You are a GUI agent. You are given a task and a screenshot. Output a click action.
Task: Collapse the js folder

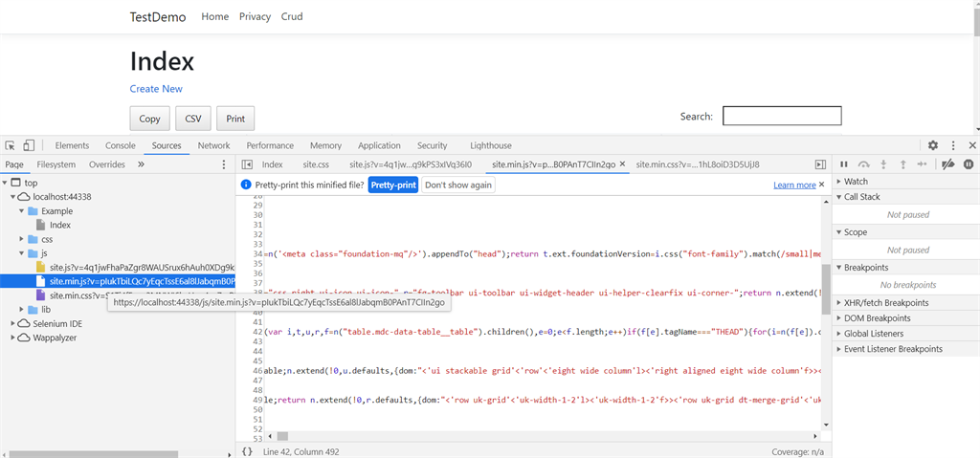pyautogui.click(x=21, y=253)
